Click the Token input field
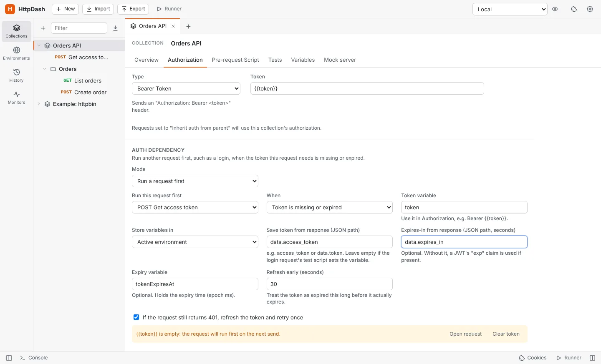 (367, 88)
